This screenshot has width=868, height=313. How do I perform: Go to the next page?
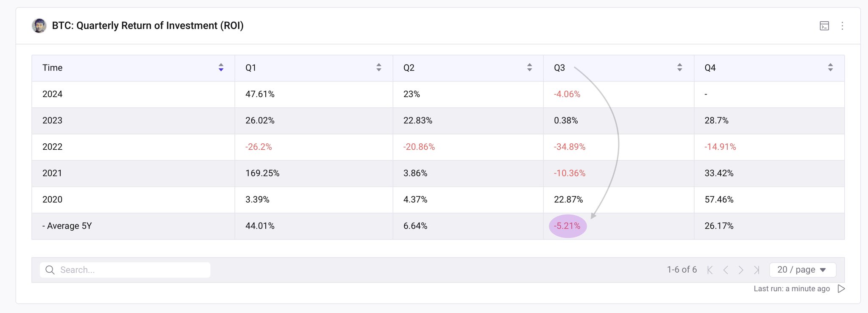[x=741, y=270]
